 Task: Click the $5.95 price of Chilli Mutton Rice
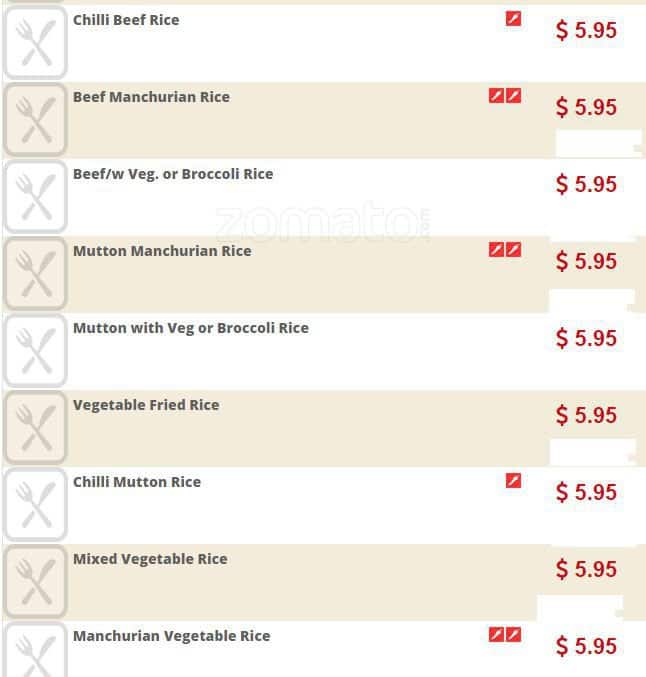(x=586, y=492)
